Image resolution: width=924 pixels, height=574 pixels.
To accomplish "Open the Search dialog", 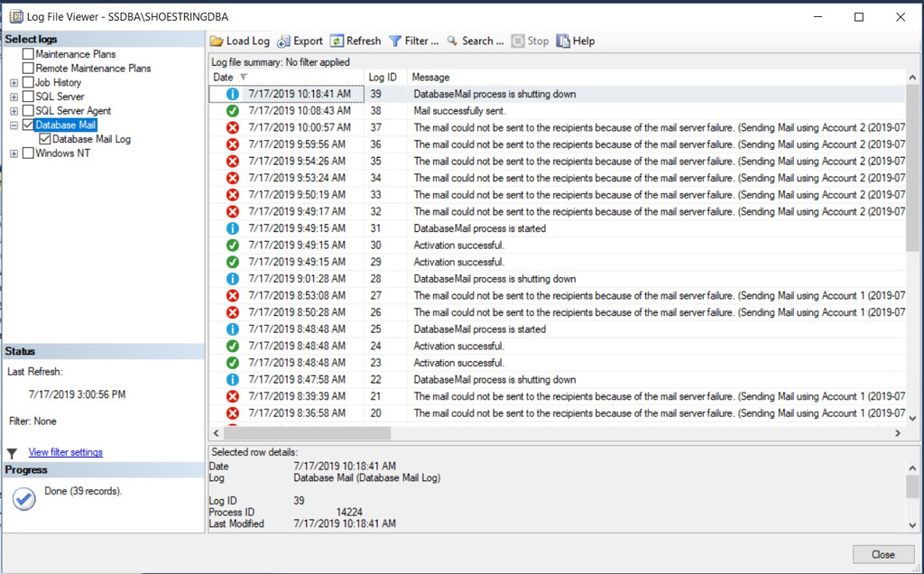I will pyautogui.click(x=475, y=41).
